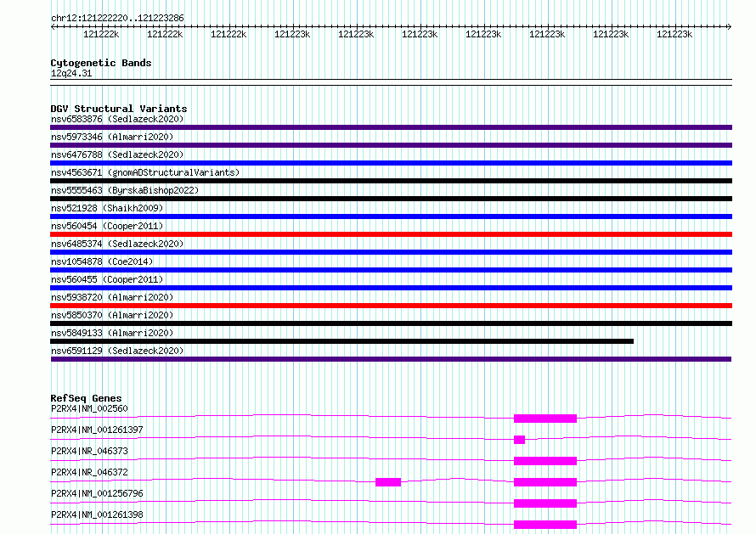Open variant nsv6476788 (Sedlazeck2020) label

tap(117, 155)
